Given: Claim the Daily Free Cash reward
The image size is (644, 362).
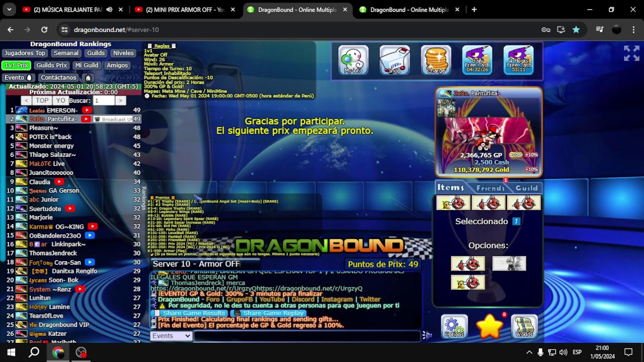Looking at the screenshot, I should coord(477,60).
